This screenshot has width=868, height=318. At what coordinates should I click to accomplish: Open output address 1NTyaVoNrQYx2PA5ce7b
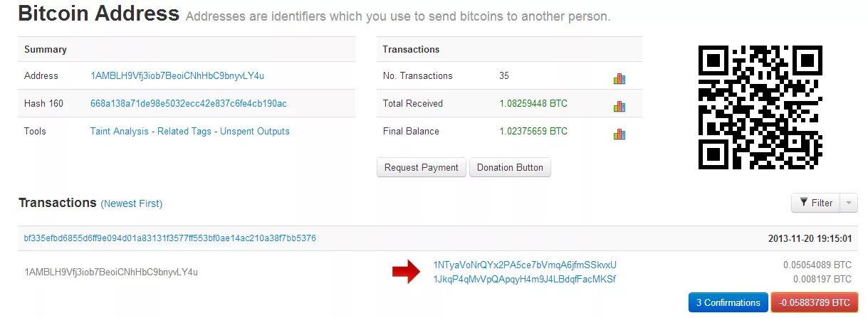pyautogui.click(x=525, y=265)
